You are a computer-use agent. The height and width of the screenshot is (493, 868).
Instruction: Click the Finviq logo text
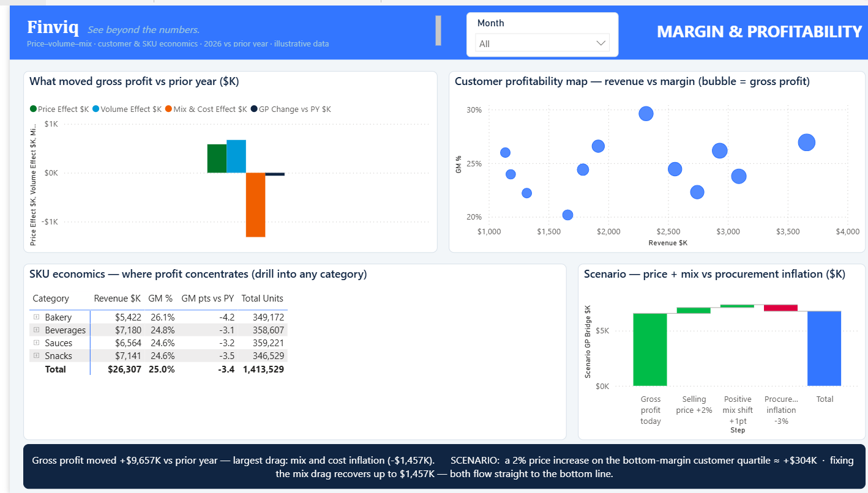tap(53, 28)
